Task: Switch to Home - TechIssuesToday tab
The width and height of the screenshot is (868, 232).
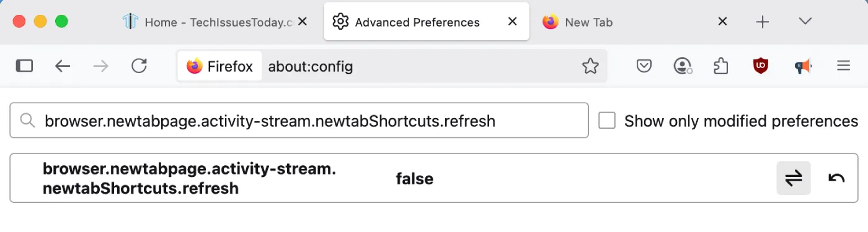Action: tap(215, 22)
